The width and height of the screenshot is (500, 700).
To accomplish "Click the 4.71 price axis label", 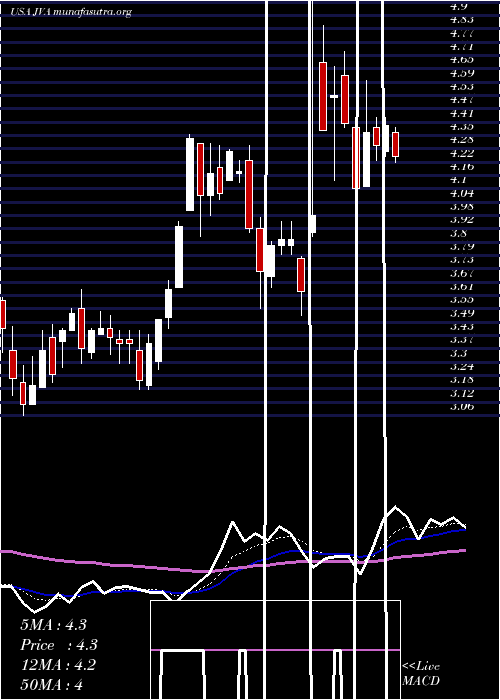I will (x=462, y=46).
